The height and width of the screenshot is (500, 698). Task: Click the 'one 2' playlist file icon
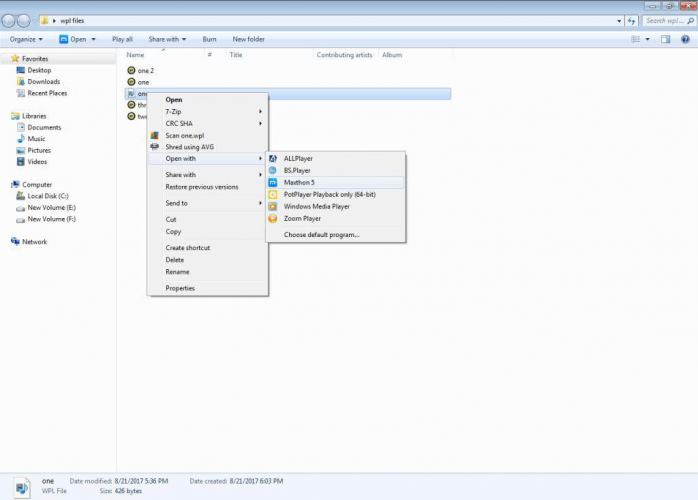tap(131, 70)
